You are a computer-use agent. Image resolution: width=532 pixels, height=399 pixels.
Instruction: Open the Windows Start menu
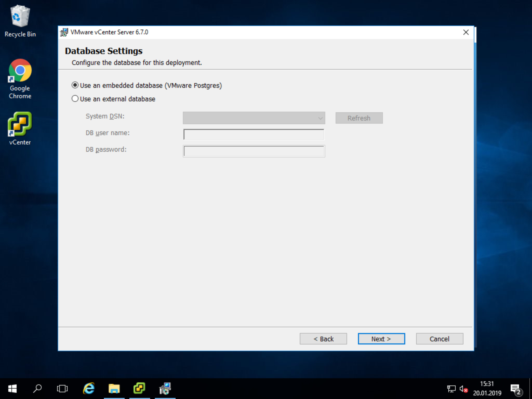coord(12,389)
